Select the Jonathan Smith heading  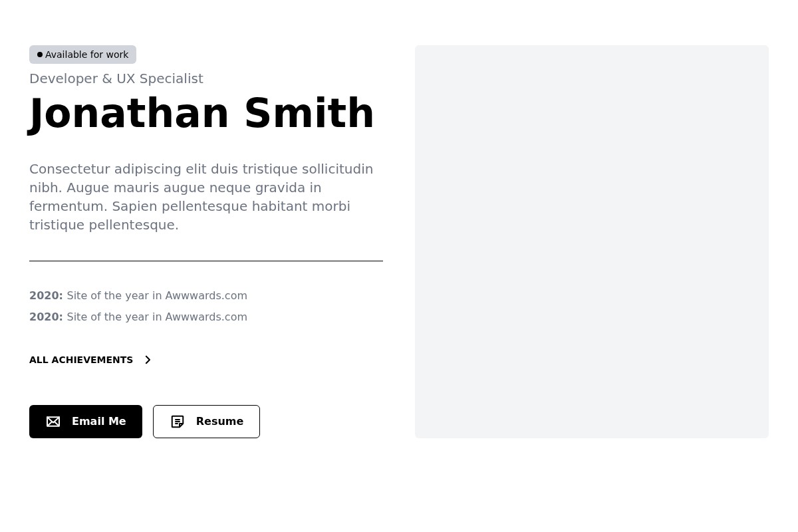pos(201,114)
